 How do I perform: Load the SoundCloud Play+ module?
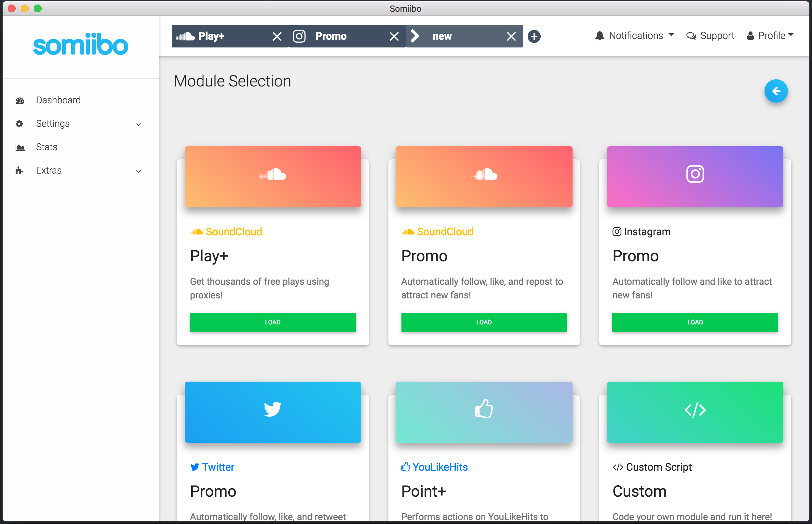click(273, 322)
